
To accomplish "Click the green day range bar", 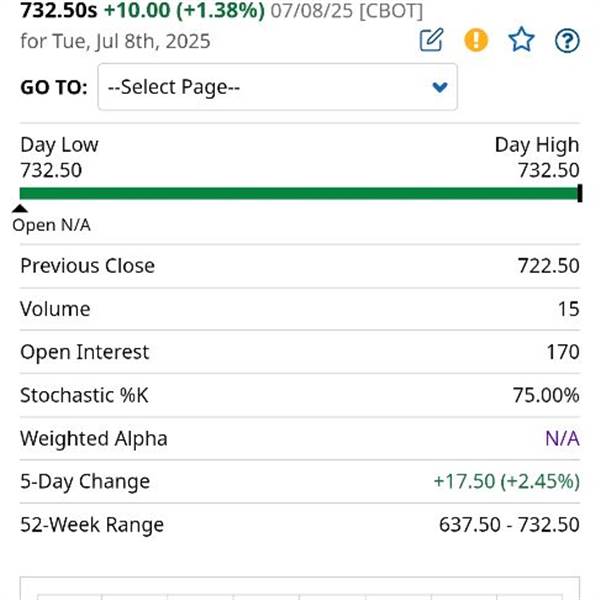I will point(298,193).
